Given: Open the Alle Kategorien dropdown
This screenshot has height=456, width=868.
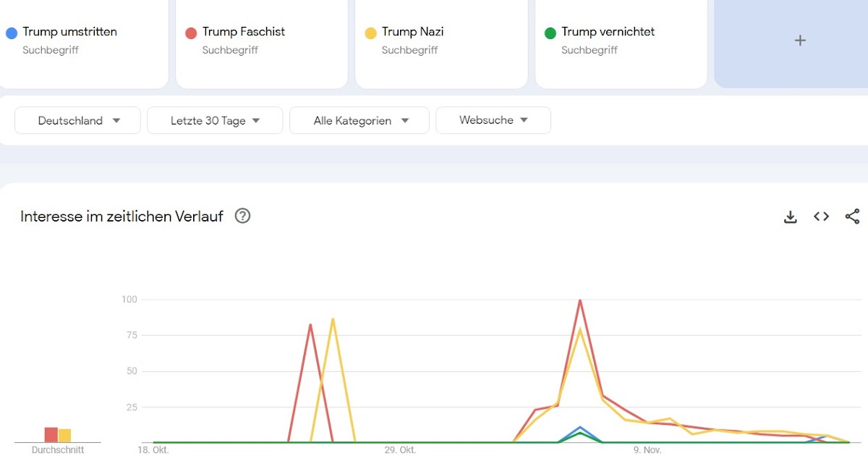Looking at the screenshot, I should coord(359,121).
